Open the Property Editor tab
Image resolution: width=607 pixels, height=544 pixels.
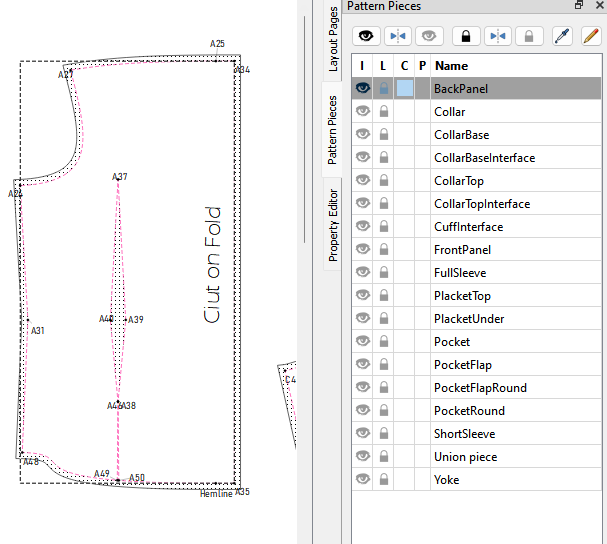point(335,225)
